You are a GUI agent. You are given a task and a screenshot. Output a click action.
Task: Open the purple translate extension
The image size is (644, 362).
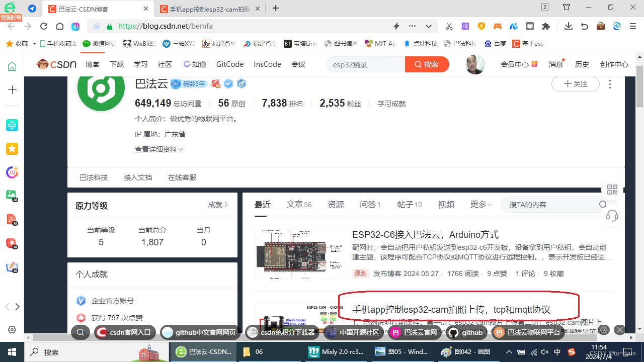(x=465, y=26)
